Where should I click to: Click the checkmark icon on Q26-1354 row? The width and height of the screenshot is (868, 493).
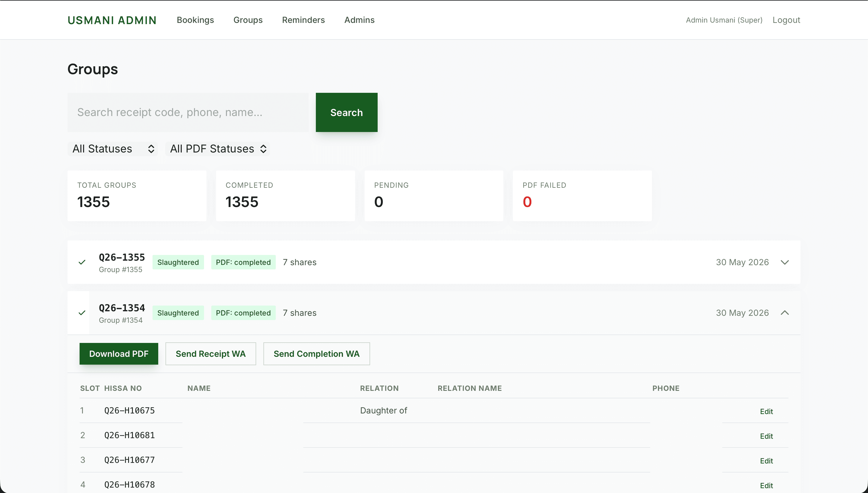click(x=82, y=312)
